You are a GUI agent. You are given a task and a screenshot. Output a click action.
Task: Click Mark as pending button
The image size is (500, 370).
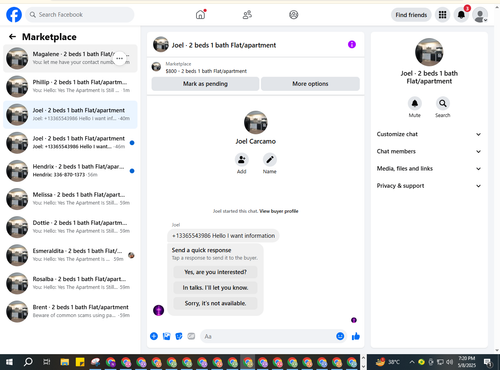(x=205, y=84)
